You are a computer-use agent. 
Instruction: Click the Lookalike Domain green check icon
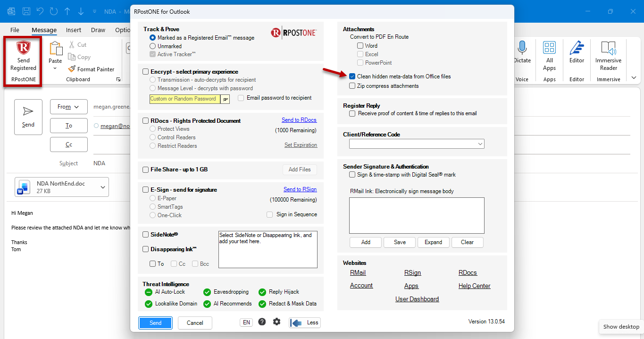tap(149, 304)
